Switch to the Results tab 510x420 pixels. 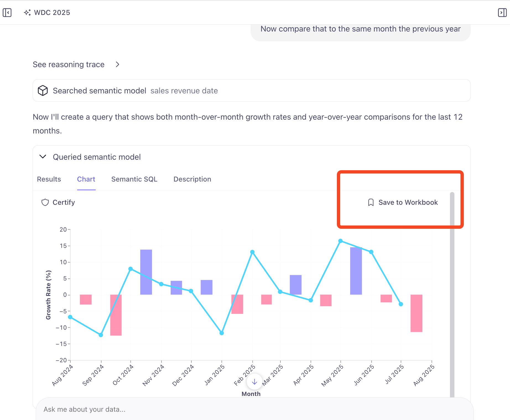pos(49,179)
